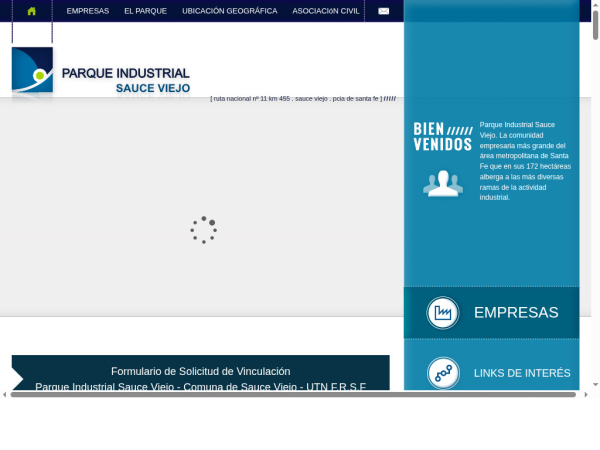Click the factory icon beside EMPRESAS
The height and width of the screenshot is (450, 600).
[443, 313]
